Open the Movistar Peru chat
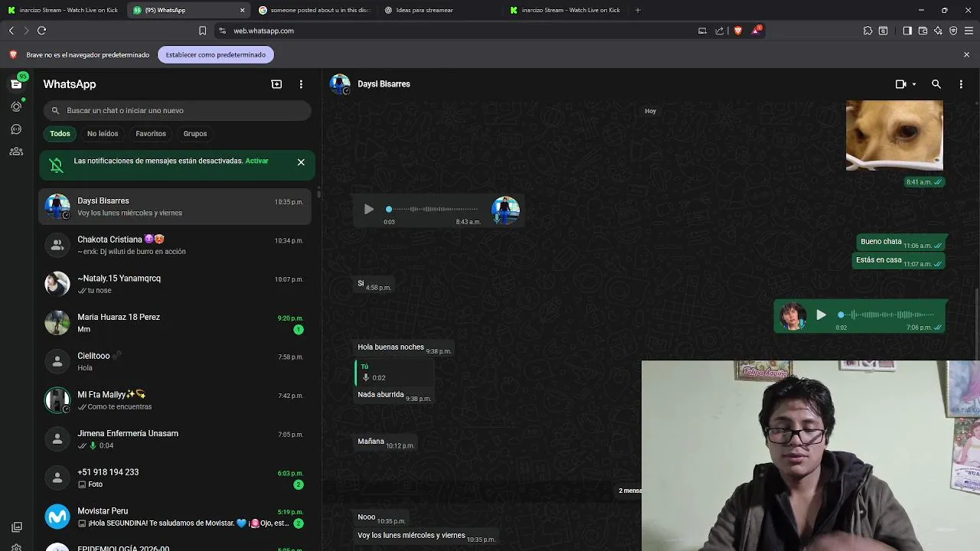This screenshot has height=551, width=980. coord(175,517)
